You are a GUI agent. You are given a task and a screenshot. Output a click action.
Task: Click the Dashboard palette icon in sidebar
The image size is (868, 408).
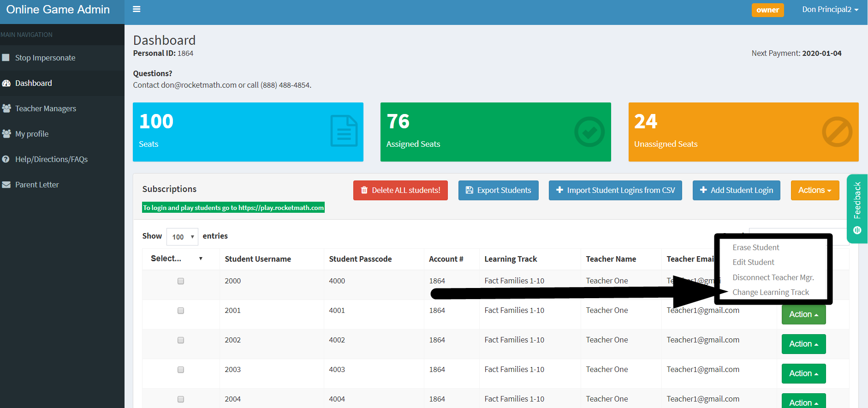(6, 84)
